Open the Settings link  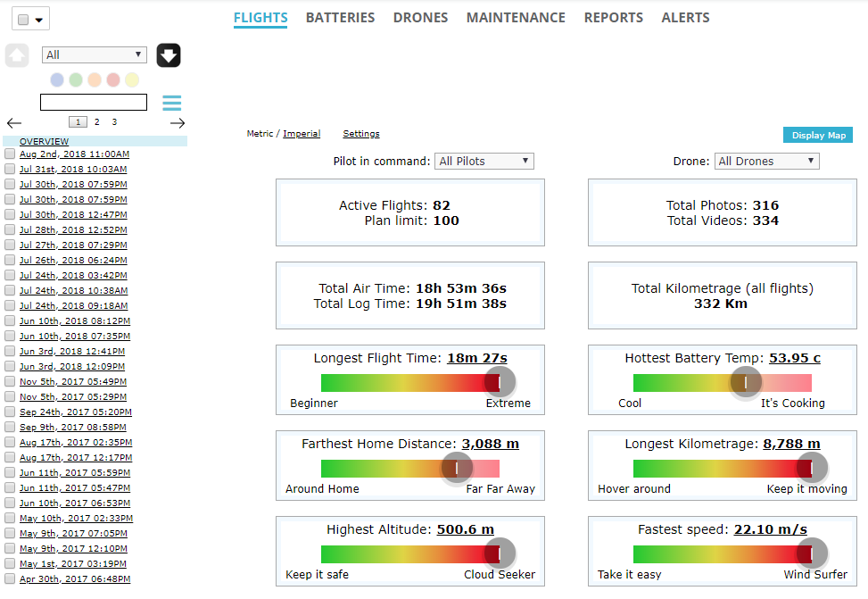(x=361, y=134)
